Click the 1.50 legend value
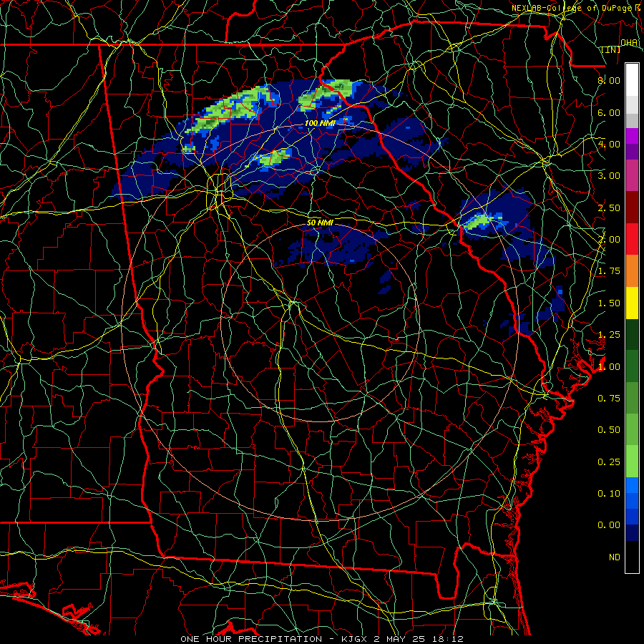Screen dimensions: 644x644 coord(609,303)
